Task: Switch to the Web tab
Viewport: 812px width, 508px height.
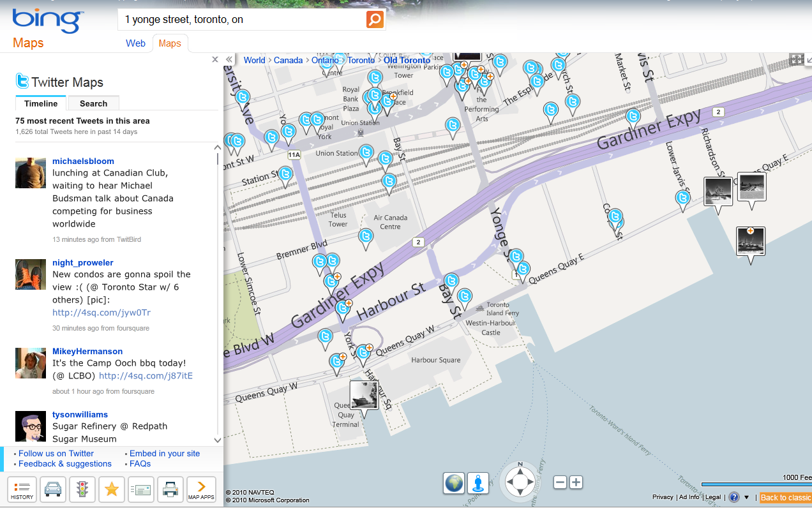Action: pyautogui.click(x=135, y=43)
